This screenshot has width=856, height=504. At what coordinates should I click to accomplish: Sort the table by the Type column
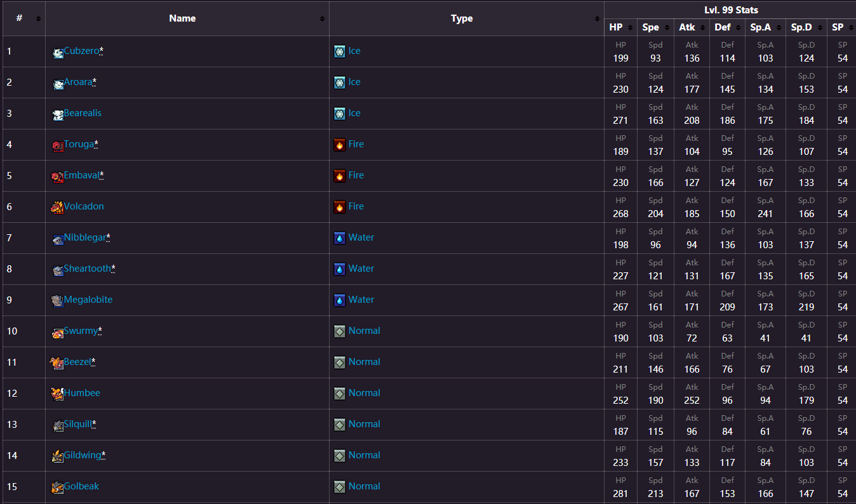[x=467, y=18]
